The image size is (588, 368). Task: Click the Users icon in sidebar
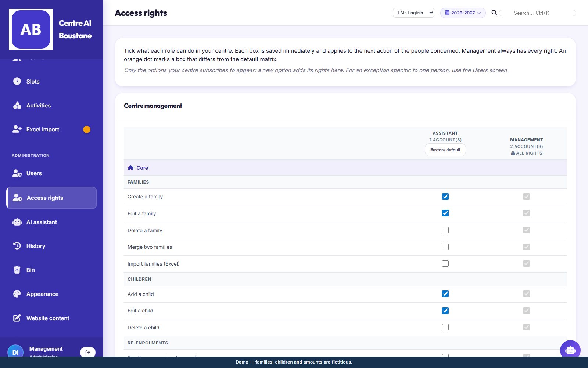(x=17, y=173)
